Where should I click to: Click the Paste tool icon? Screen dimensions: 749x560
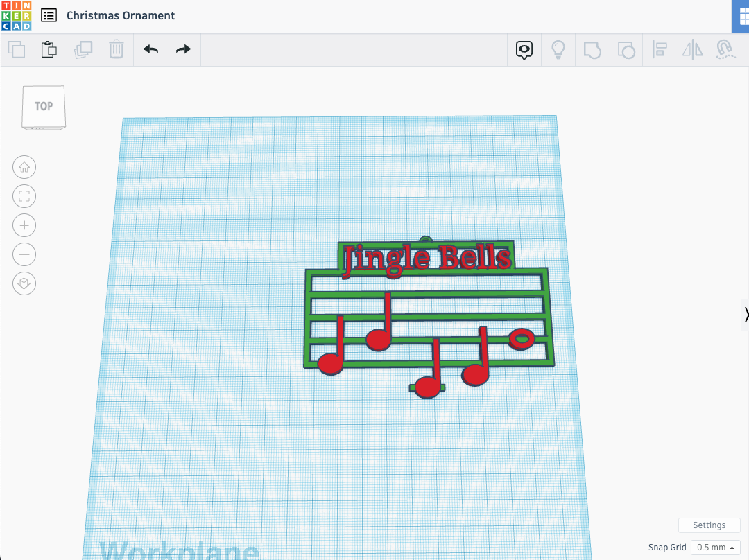[x=49, y=49]
